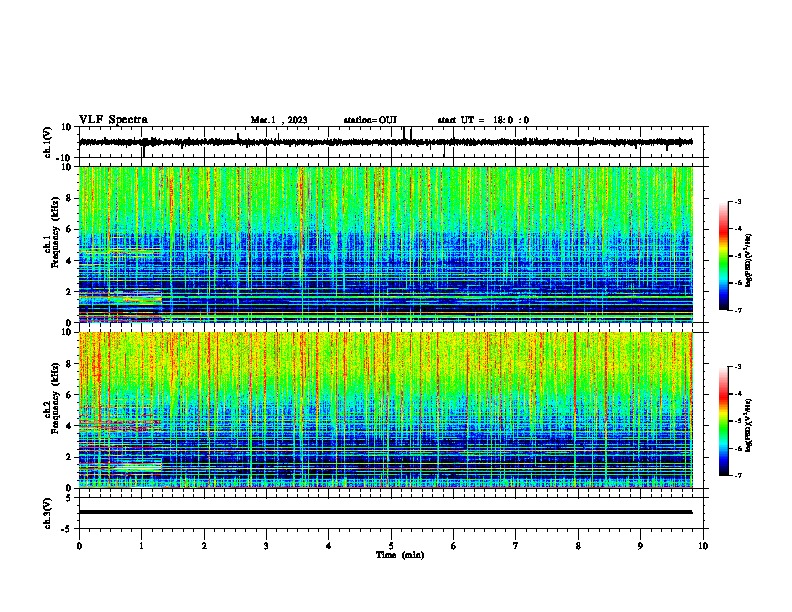Screen dimensions: 792x612
Task: Click the ch.1 colorbar log(PSD) unit label
Action: (749, 260)
